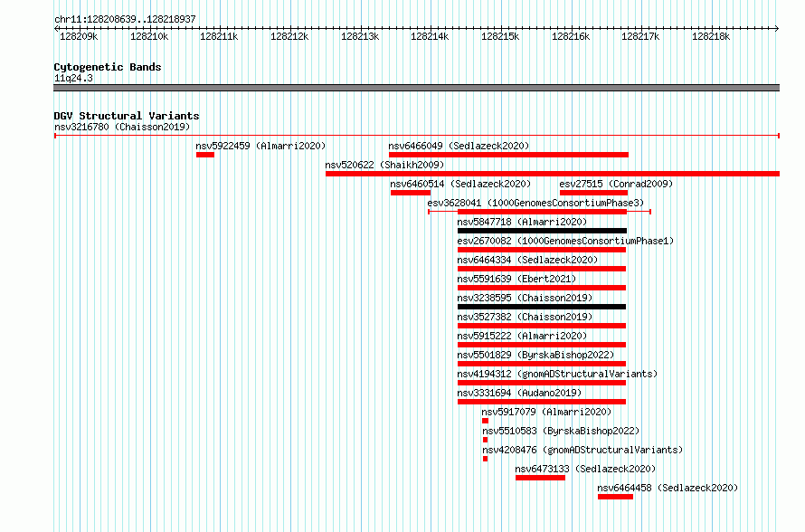The image size is (805, 532).
Task: Select the 11q24.3 band label
Action: (73, 78)
